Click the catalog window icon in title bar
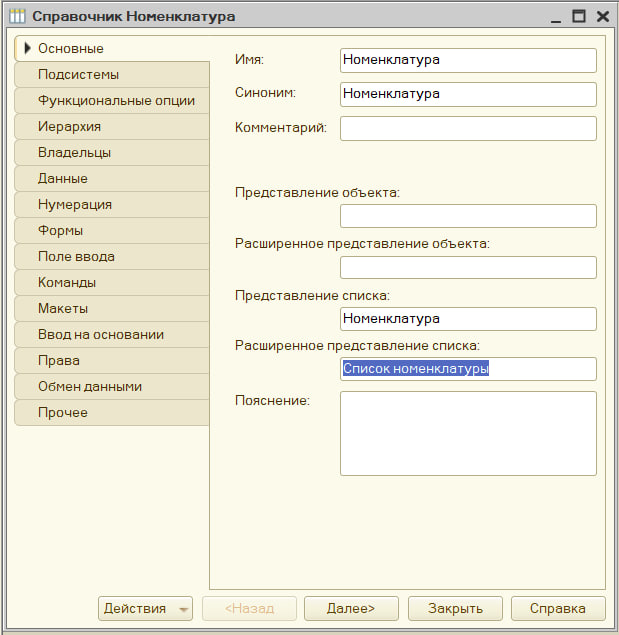Image resolution: width=619 pixels, height=635 pixels. 17,16
